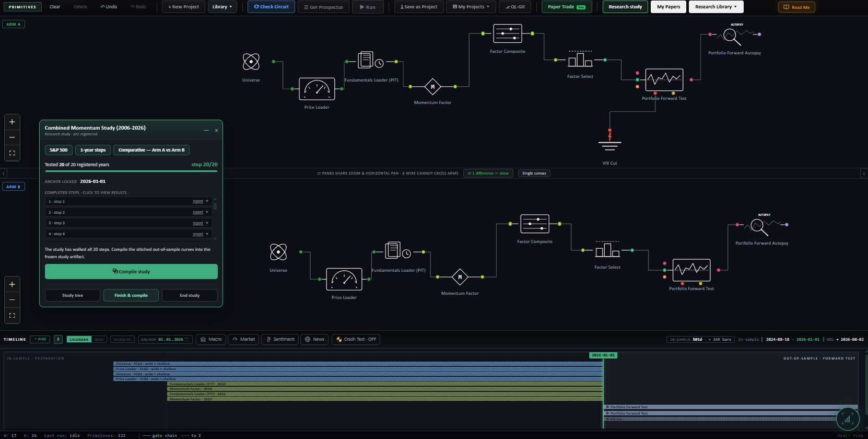Expand the right side panel chevron
868x439 pixels.
click(x=864, y=174)
